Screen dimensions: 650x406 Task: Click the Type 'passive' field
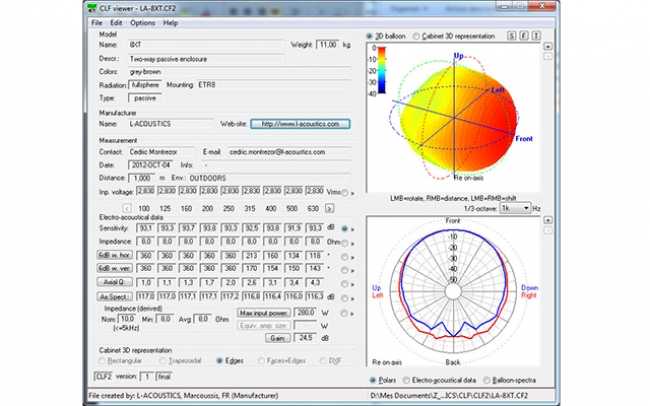(145, 98)
